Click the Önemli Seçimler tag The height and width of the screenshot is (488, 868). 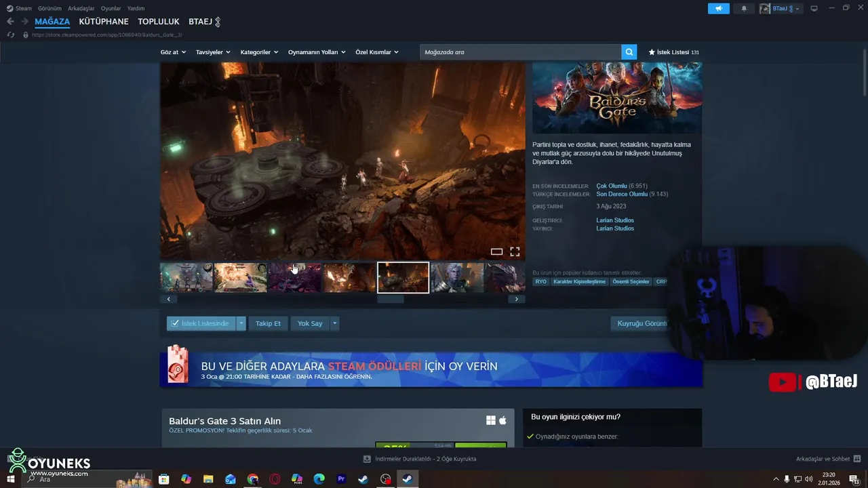(x=631, y=281)
